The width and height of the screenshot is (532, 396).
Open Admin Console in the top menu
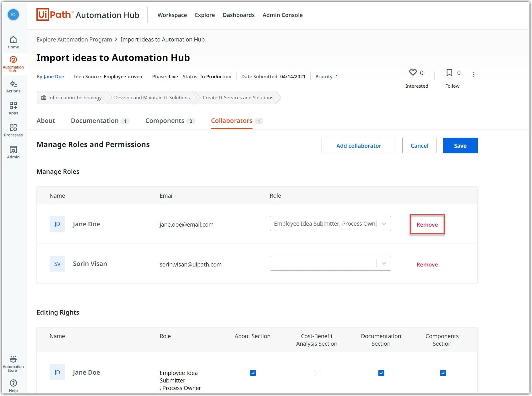[283, 15]
